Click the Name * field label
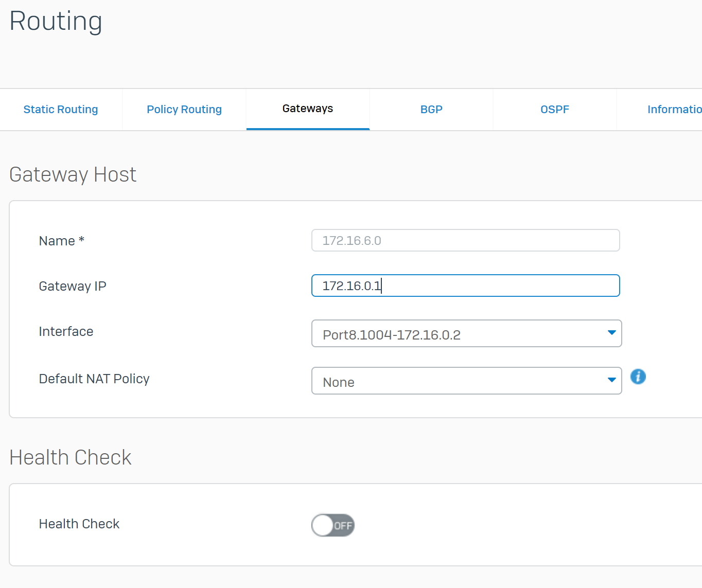 click(x=62, y=241)
